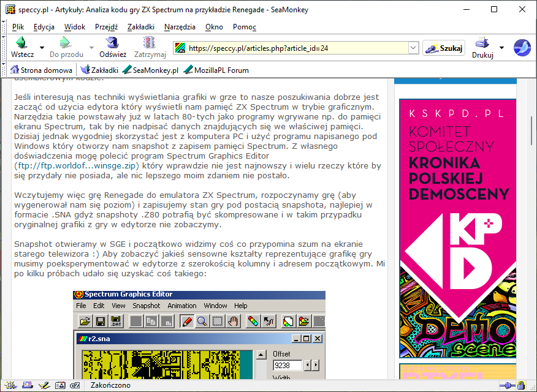The width and height of the screenshot is (537, 392).
Task: Open the Widok menu
Action: coord(75,27)
